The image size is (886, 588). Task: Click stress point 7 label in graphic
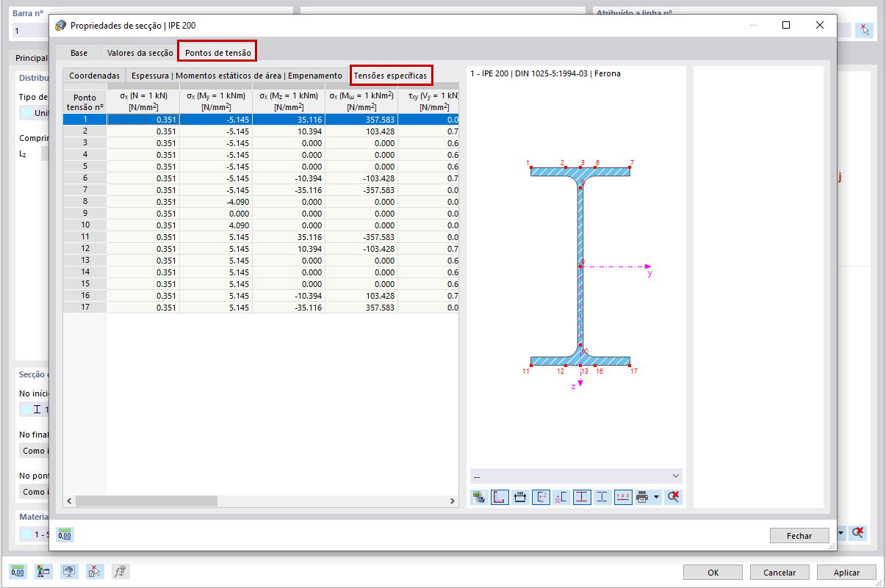(x=631, y=162)
